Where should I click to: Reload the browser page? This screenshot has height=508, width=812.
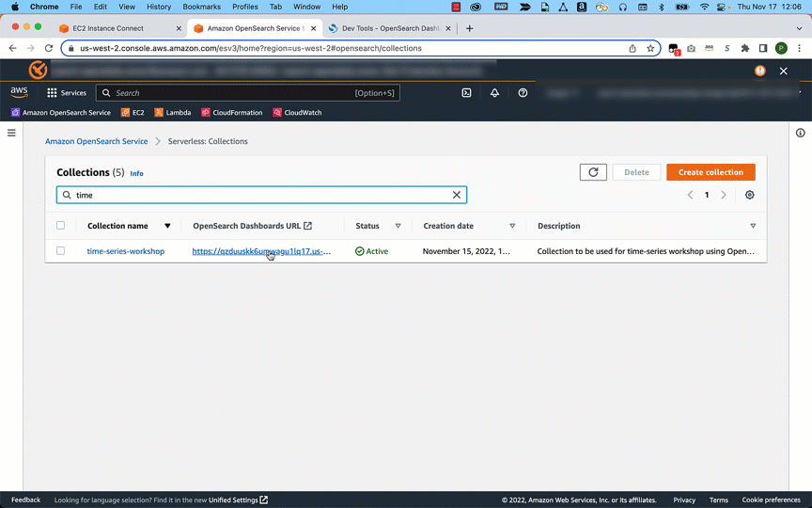click(x=49, y=48)
